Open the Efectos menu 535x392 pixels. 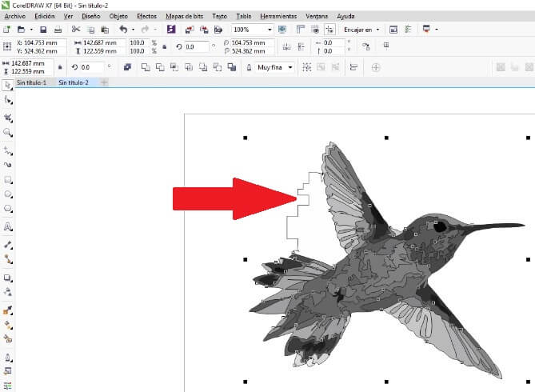146,16
